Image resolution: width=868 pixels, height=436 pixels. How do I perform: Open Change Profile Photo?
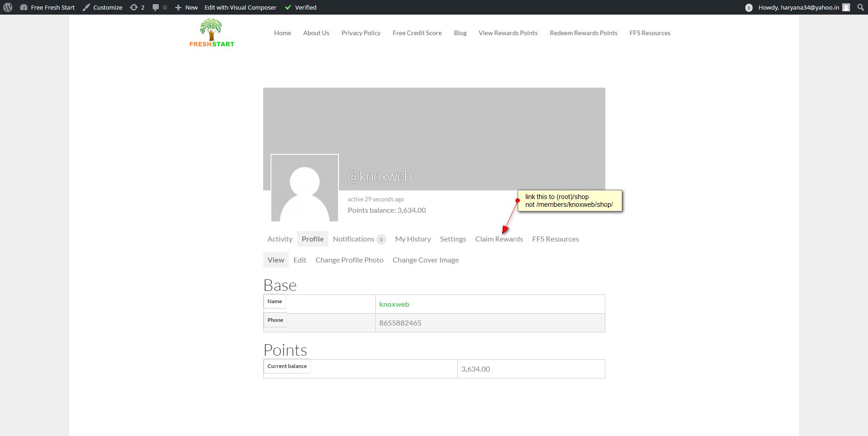click(x=349, y=260)
